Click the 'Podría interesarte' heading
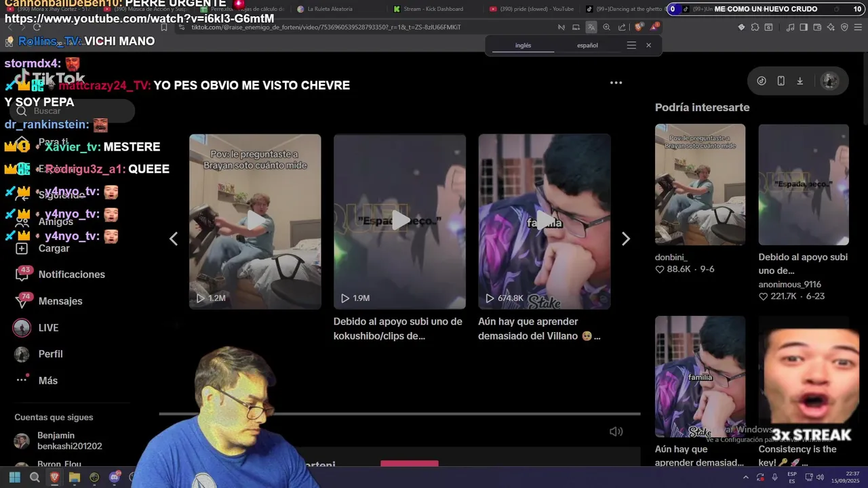The height and width of the screenshot is (488, 868). (x=702, y=107)
